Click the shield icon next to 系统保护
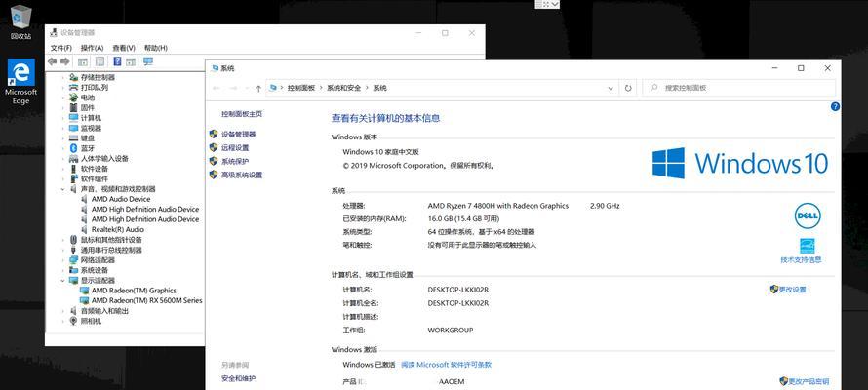The width and height of the screenshot is (868, 390). tap(214, 161)
